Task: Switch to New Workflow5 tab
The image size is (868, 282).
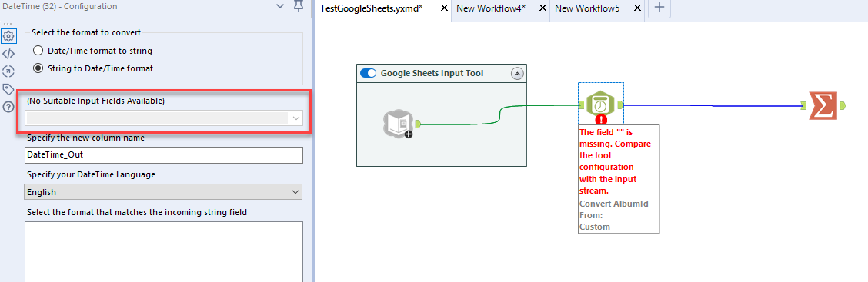Action: point(587,8)
